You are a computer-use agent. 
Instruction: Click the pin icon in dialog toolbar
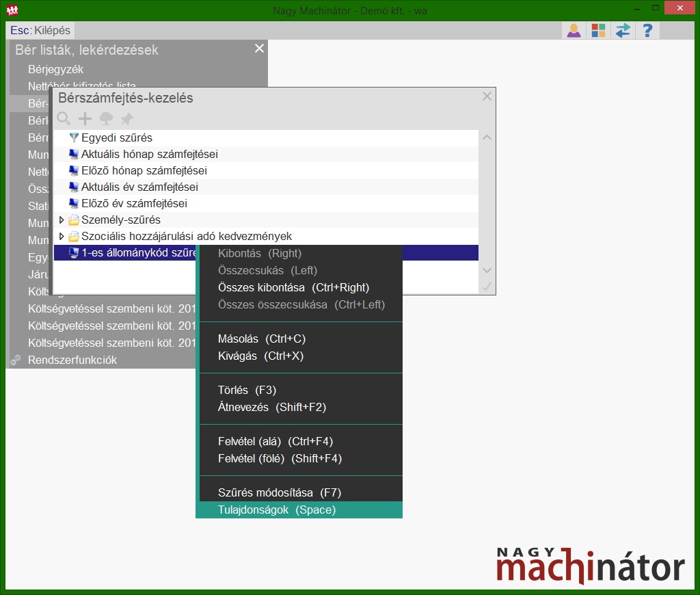pyautogui.click(x=127, y=119)
